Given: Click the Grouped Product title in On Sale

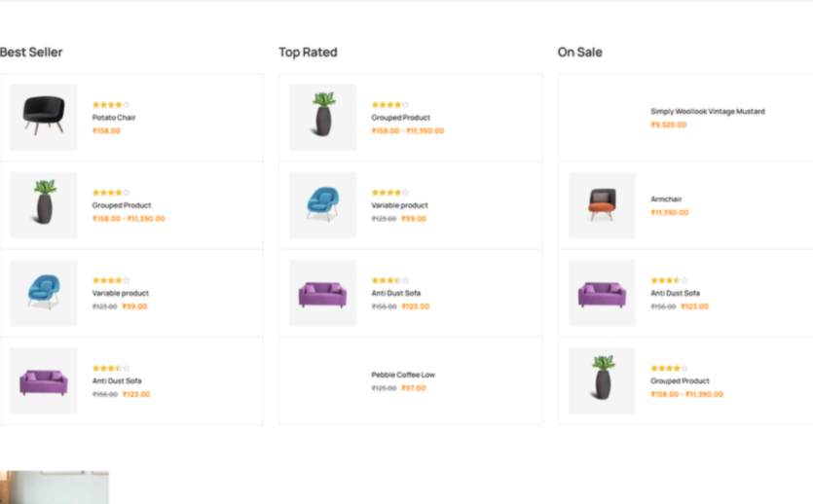Looking at the screenshot, I should click(x=680, y=380).
